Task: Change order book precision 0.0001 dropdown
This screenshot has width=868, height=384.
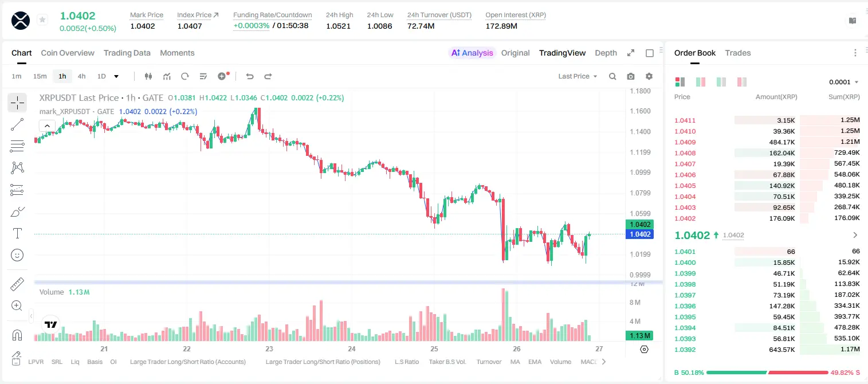Action: (844, 82)
